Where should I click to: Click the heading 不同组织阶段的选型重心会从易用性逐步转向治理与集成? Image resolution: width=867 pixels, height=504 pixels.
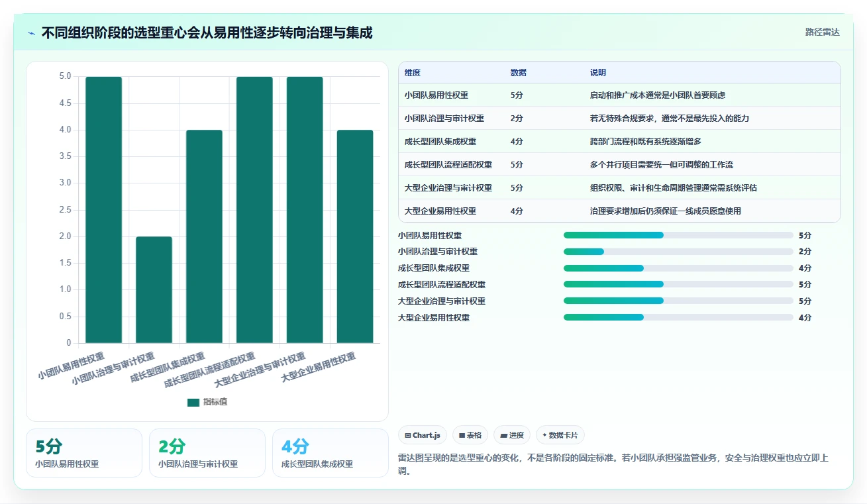[207, 32]
